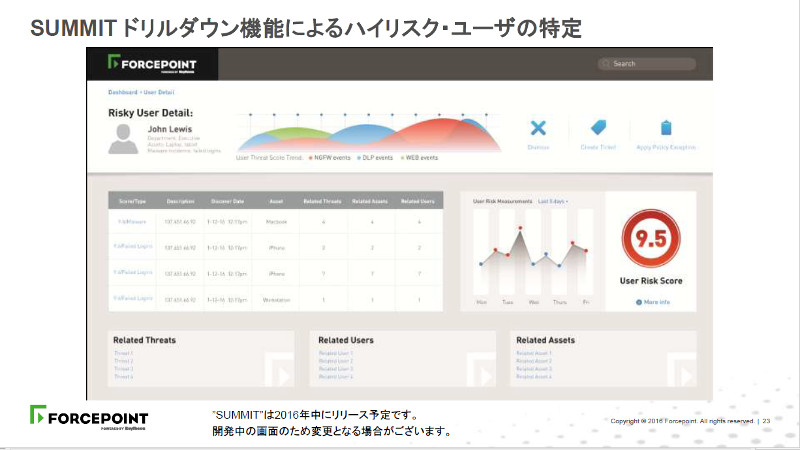Viewport: 800px width, 450px height.
Task: Click the Apply Policy Exception label
Action: (x=666, y=147)
